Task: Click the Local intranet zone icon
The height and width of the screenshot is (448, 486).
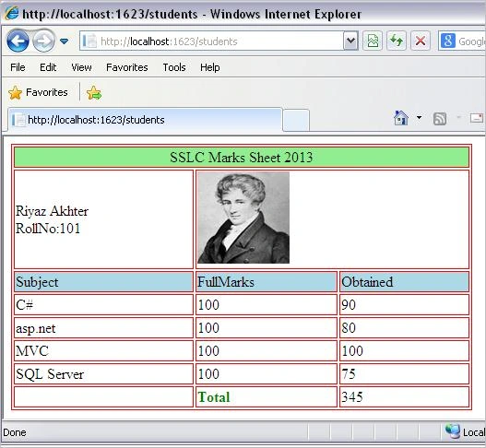Action: (452, 431)
